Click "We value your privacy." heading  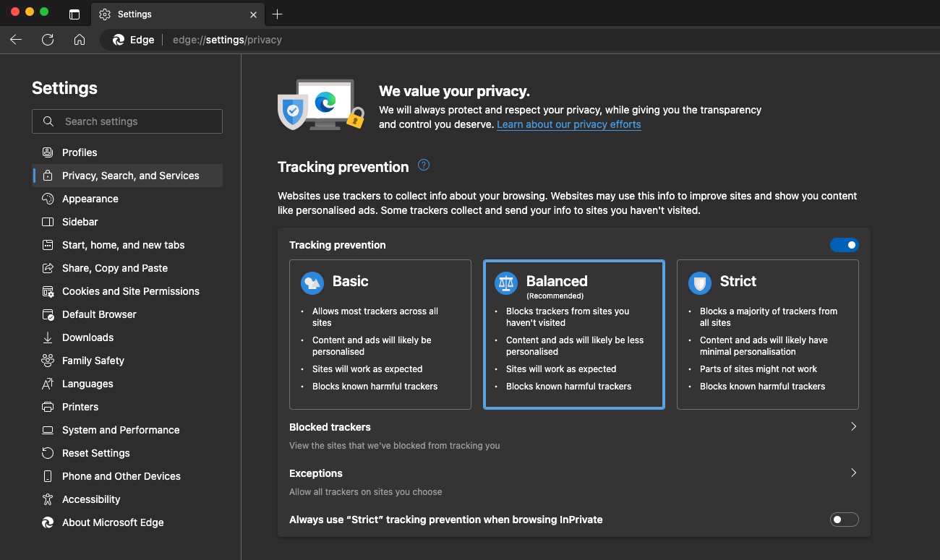click(454, 92)
